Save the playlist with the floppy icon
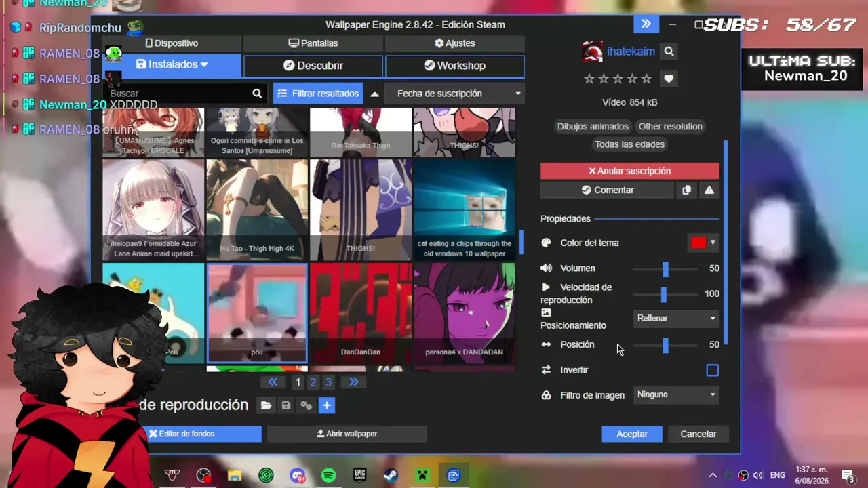868x488 pixels. [x=286, y=405]
